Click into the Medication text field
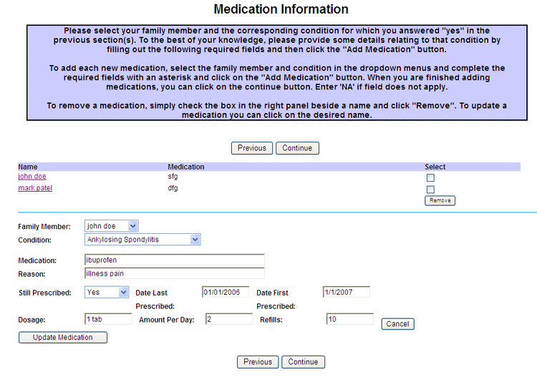 pos(174,260)
